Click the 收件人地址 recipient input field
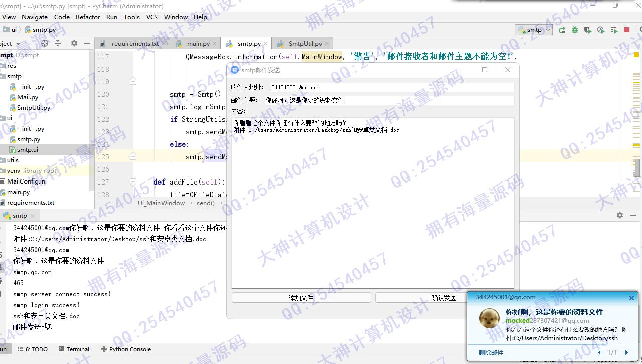The width and height of the screenshot is (642, 364). coord(391,87)
